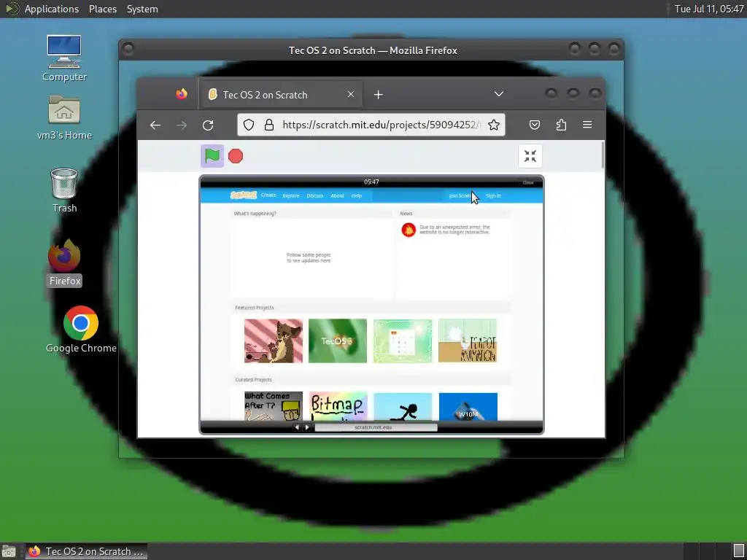
Task: Select the Firefox desktop icon
Action: (x=64, y=262)
